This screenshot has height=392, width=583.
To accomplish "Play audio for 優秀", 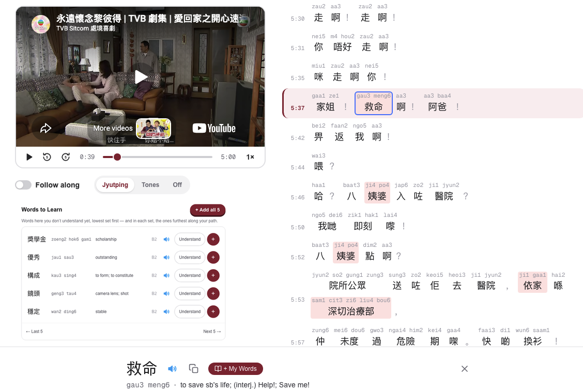I will click(x=166, y=257).
